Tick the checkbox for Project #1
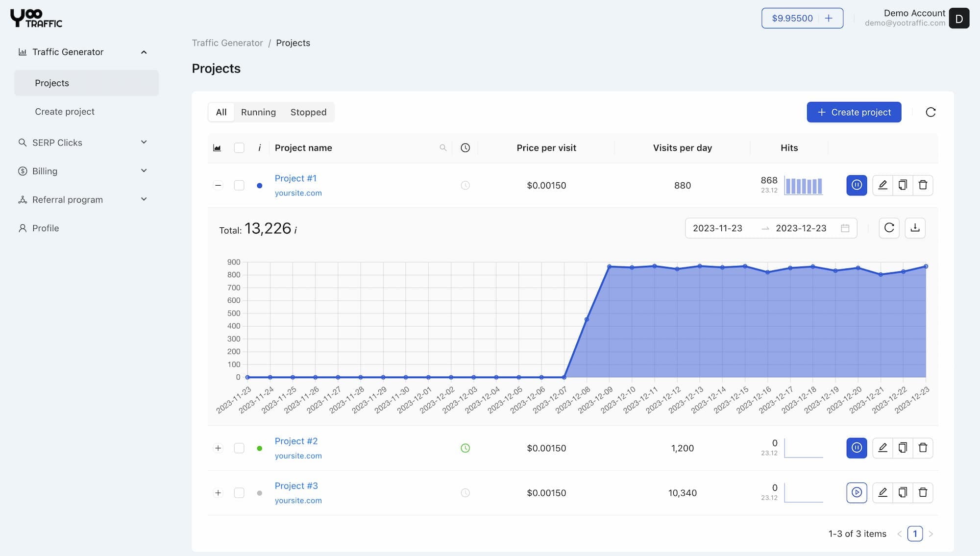The width and height of the screenshot is (980, 556). point(239,185)
